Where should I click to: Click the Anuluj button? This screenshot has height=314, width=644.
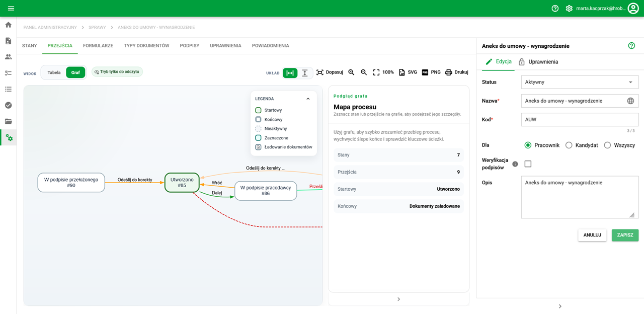(x=592, y=235)
